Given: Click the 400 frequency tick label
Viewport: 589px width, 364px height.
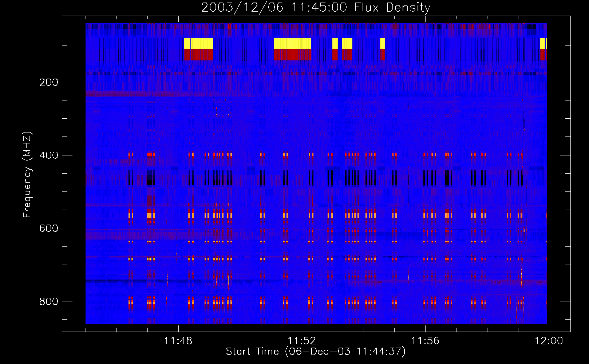Looking at the screenshot, I should point(49,155).
